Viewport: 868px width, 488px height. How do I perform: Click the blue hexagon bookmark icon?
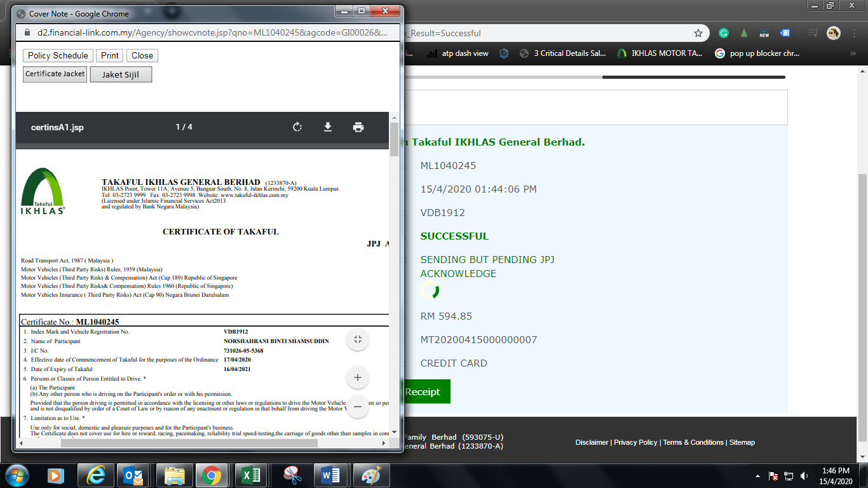click(x=504, y=53)
